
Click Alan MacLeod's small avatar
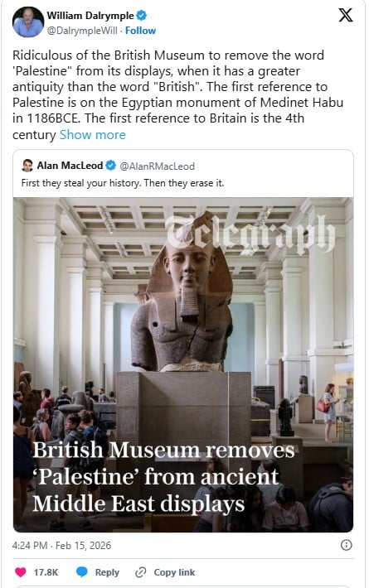click(27, 166)
